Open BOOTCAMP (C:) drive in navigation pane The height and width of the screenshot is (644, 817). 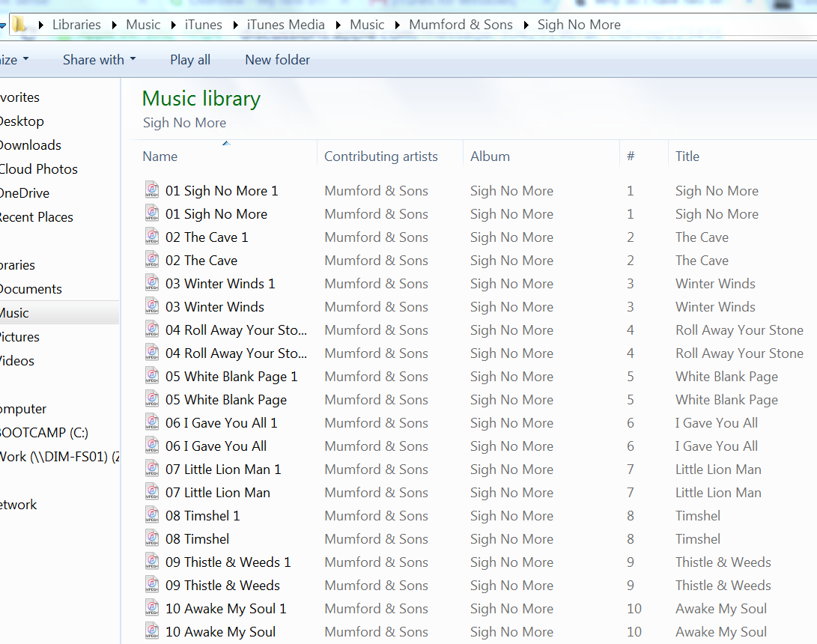click(x=43, y=433)
